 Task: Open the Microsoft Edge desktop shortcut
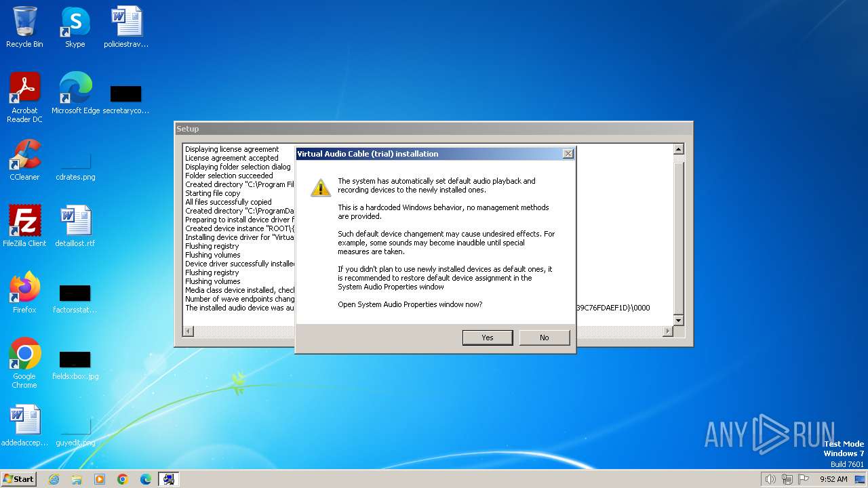(75, 94)
